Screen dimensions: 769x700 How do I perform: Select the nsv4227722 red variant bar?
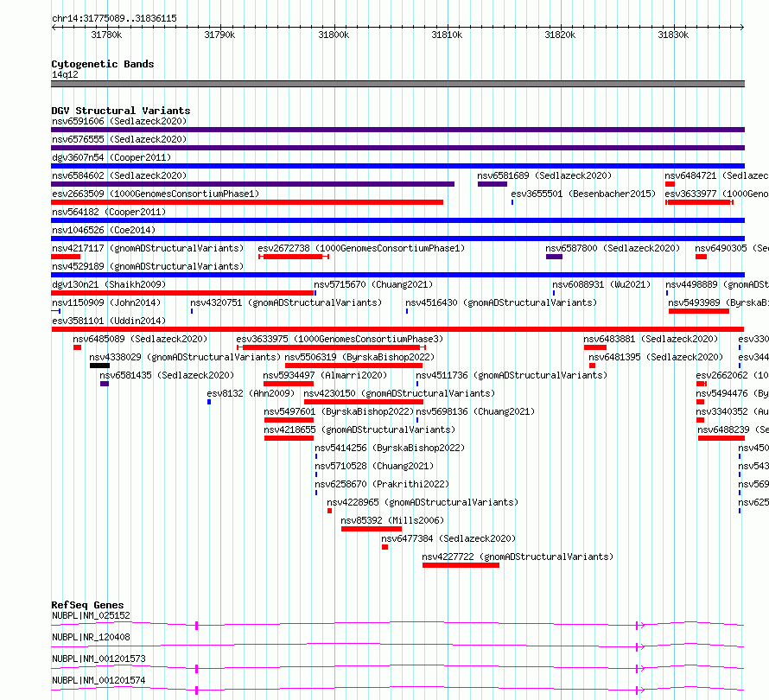point(461,565)
